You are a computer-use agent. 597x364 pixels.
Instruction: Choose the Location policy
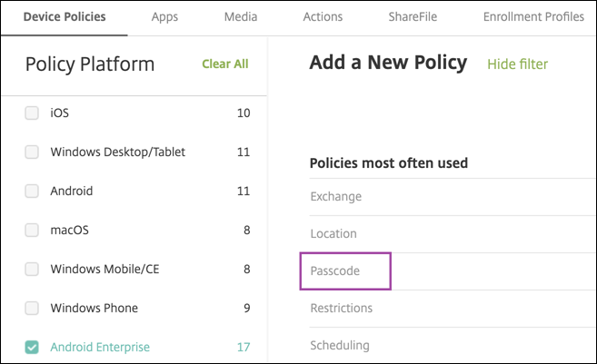pos(334,234)
